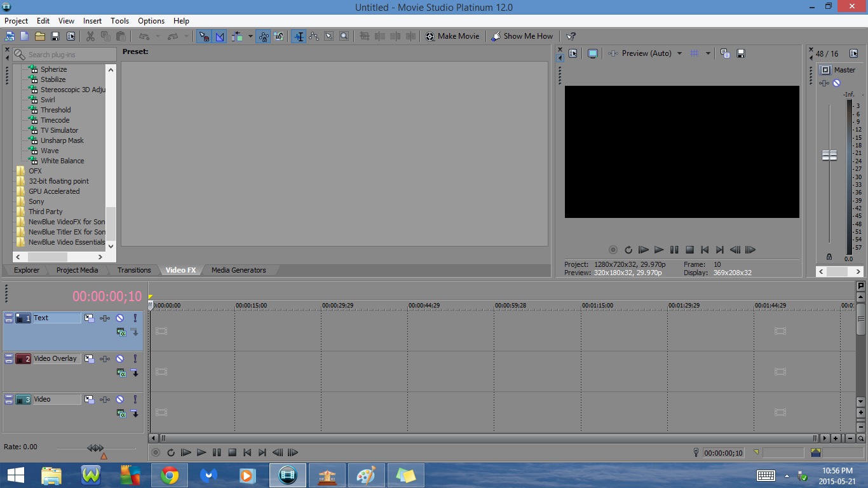
Task: Save preview snapshot to file
Action: (x=740, y=53)
